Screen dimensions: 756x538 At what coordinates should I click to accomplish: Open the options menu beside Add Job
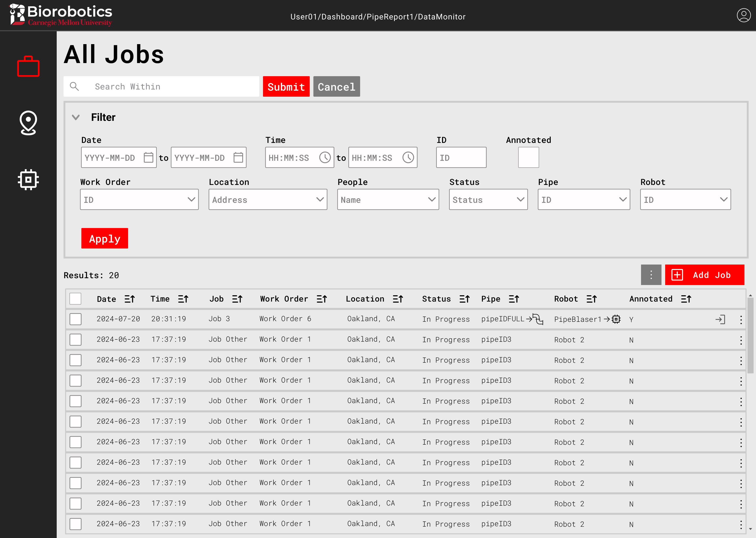tap(651, 275)
